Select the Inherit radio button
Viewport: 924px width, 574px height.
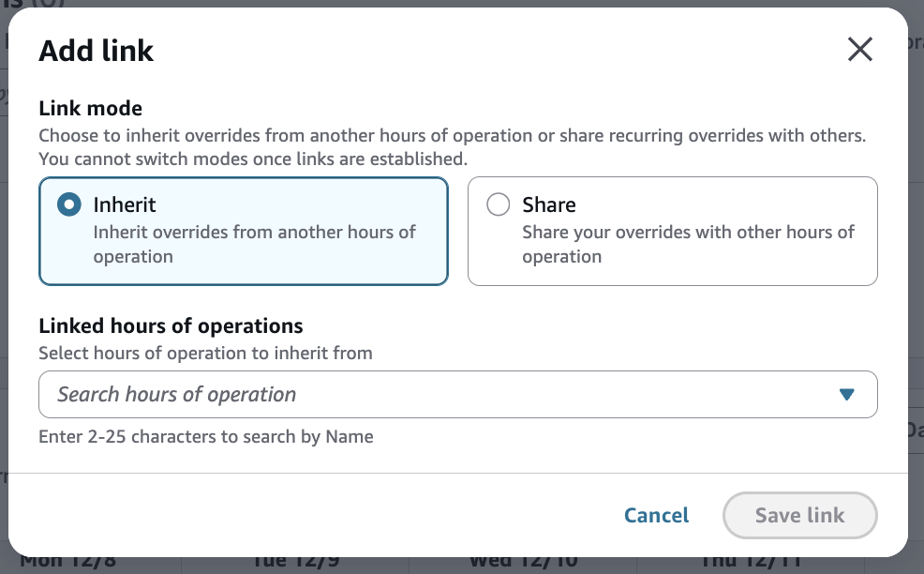click(x=68, y=204)
